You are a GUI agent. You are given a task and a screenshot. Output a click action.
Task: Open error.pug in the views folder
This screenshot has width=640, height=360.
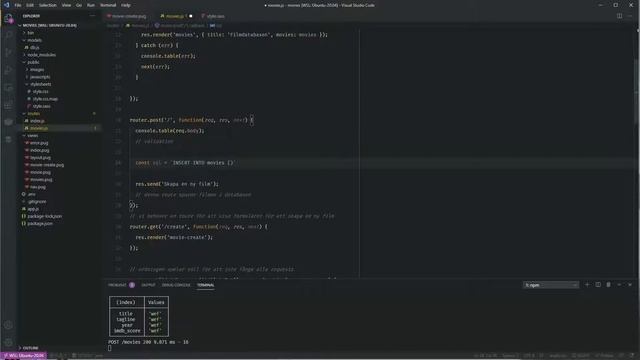click(x=39, y=143)
